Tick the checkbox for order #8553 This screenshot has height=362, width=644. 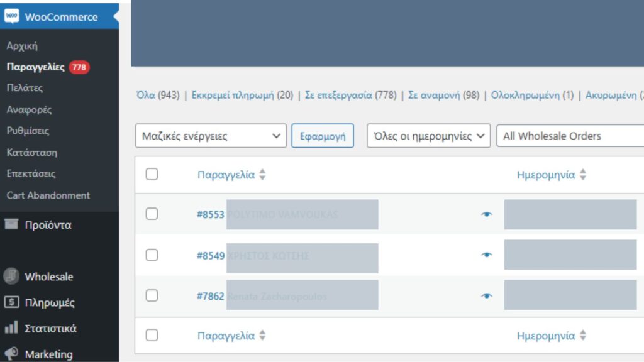[x=152, y=214]
